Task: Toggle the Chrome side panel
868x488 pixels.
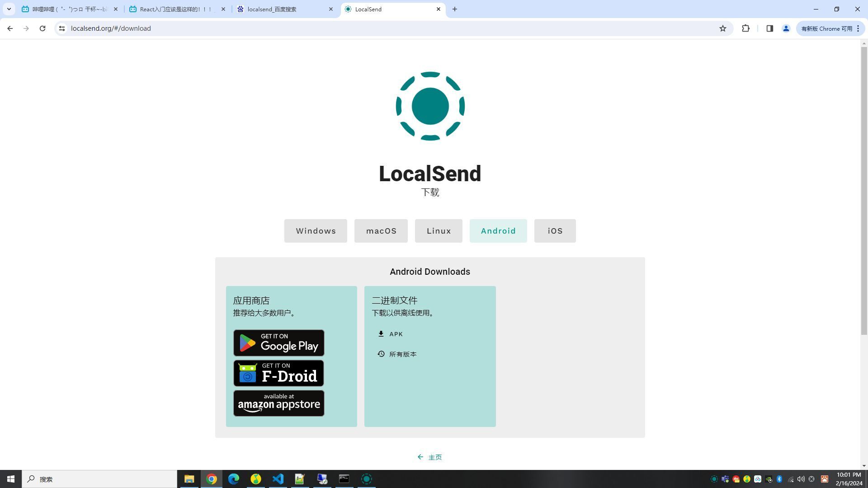Action: [769, 28]
